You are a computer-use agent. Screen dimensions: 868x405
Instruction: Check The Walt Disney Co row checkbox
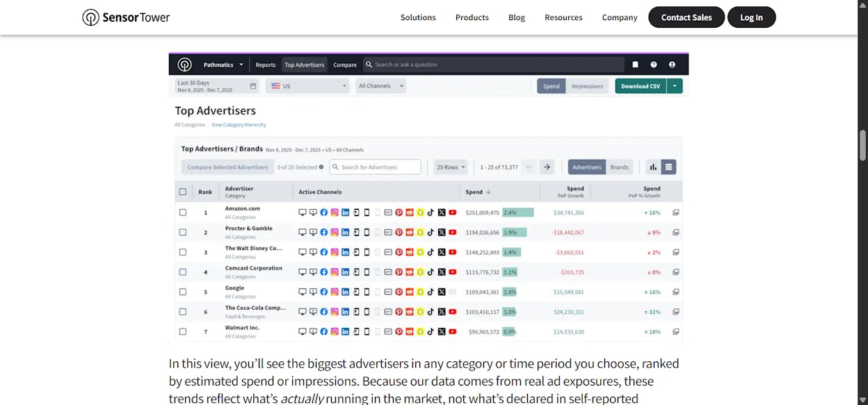(183, 252)
